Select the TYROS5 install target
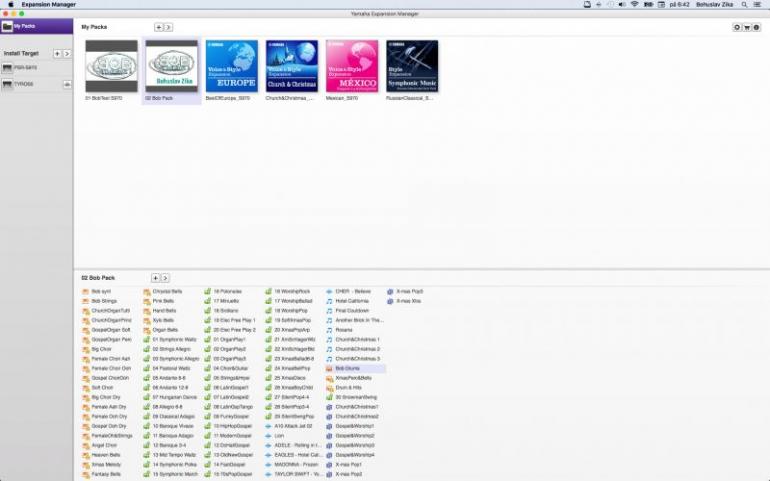Image resolution: width=770 pixels, height=481 pixels. (x=31, y=85)
